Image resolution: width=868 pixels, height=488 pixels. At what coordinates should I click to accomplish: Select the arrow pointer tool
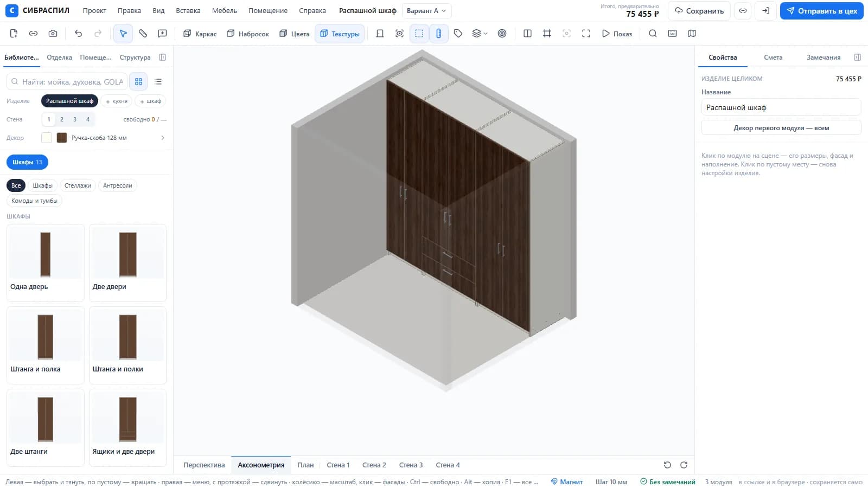123,34
